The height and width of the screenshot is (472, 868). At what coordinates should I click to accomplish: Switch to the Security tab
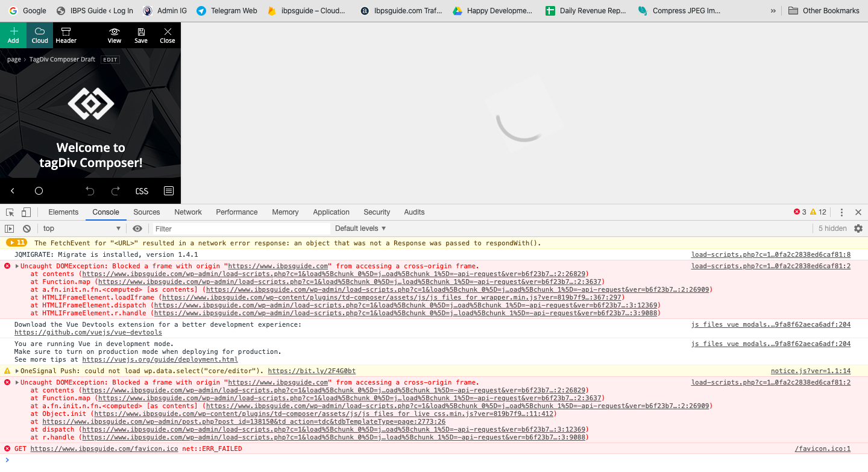coord(377,212)
